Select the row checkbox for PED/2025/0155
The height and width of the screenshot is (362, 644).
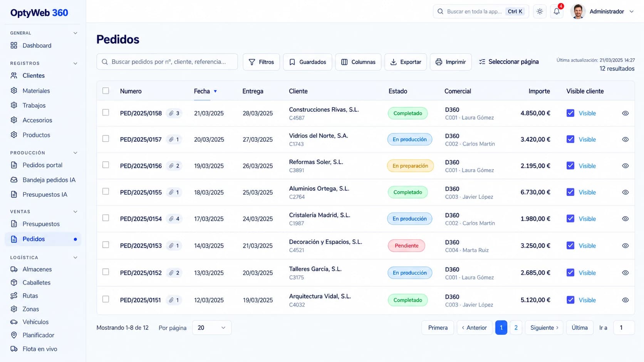coord(106,191)
